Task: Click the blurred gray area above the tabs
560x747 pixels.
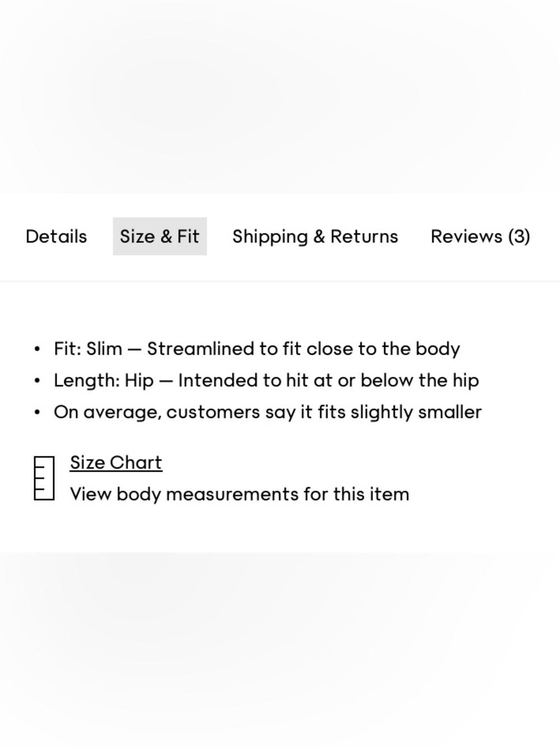Action: pos(280,96)
